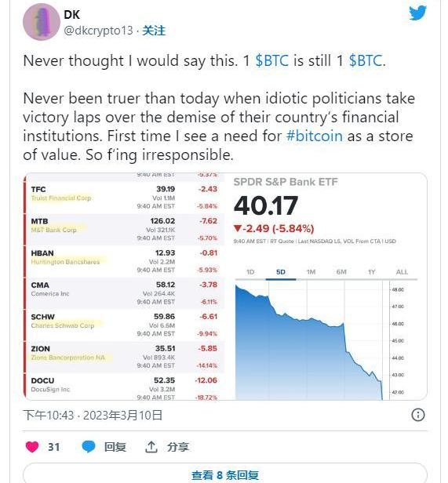Open the first $BTC cashtag
448x483 pixels.
click(272, 60)
